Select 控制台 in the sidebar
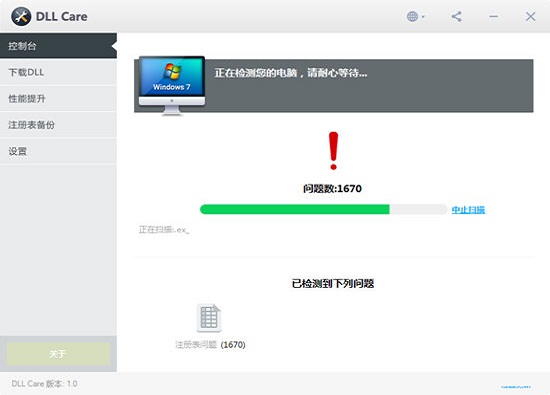The height and width of the screenshot is (395, 550). (x=58, y=46)
